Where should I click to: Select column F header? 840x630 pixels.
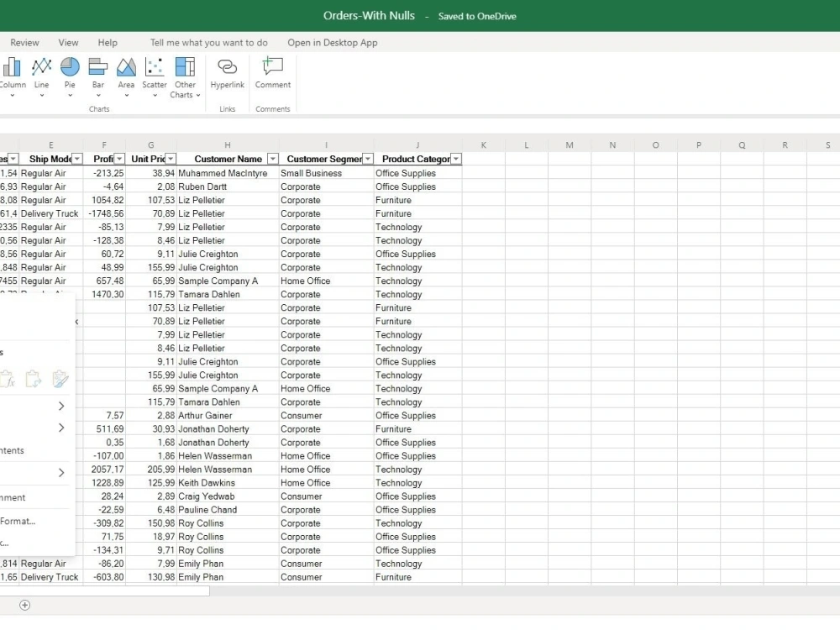(x=104, y=145)
